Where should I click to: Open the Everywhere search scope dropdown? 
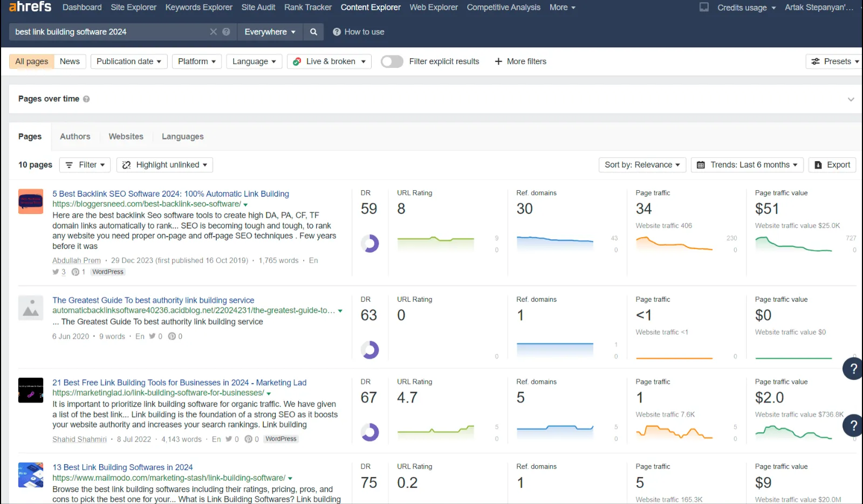point(270,32)
